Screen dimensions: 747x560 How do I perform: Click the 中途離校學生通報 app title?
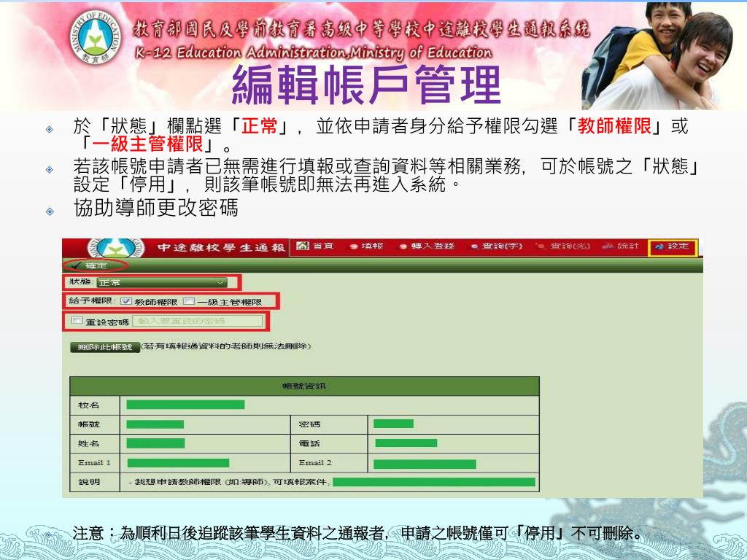[221, 248]
